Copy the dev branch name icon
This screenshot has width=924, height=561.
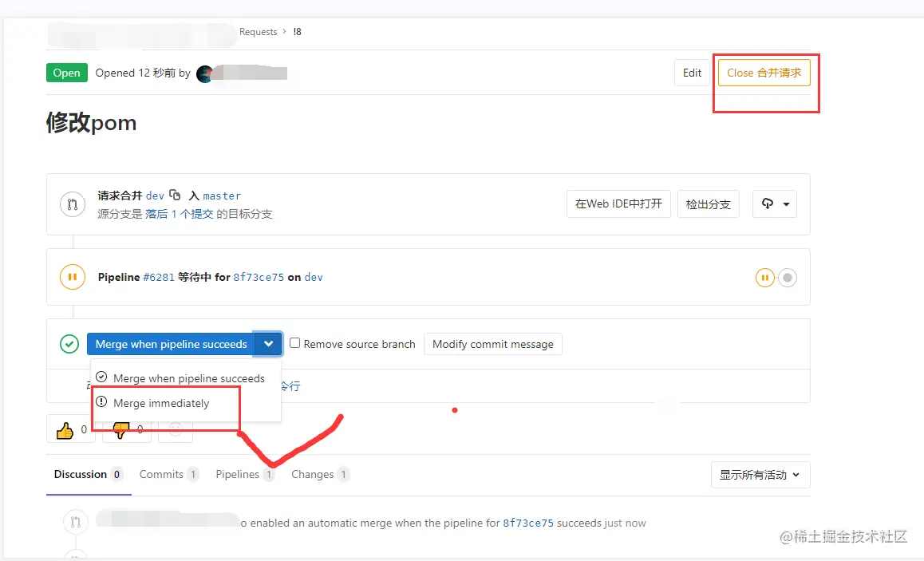(175, 195)
